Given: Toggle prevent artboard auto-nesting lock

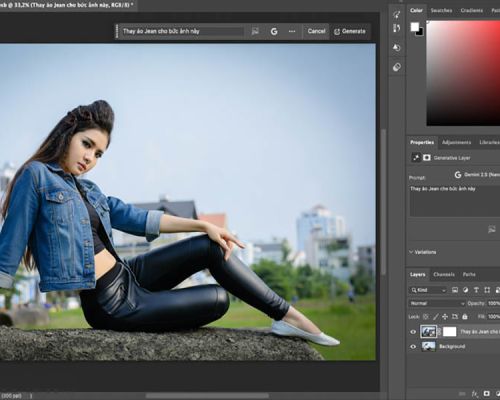Looking at the screenshot, I should (455, 316).
